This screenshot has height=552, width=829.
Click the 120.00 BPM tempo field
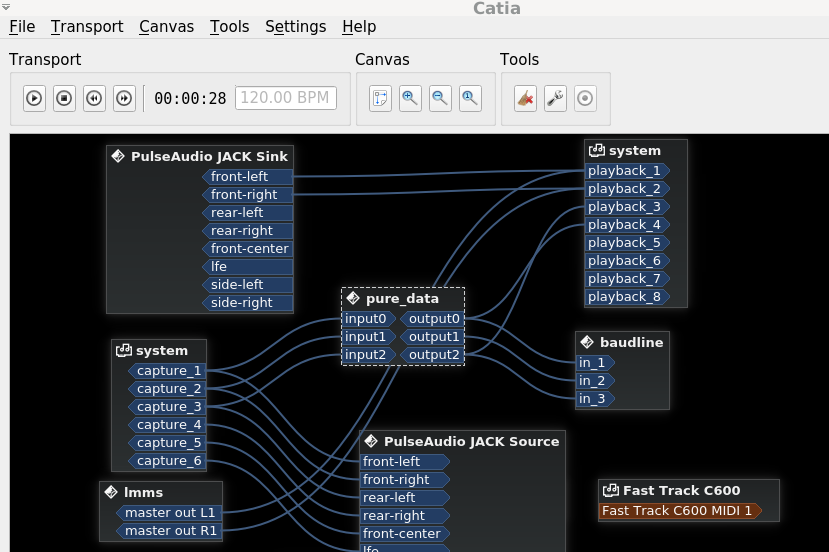[x=285, y=98]
